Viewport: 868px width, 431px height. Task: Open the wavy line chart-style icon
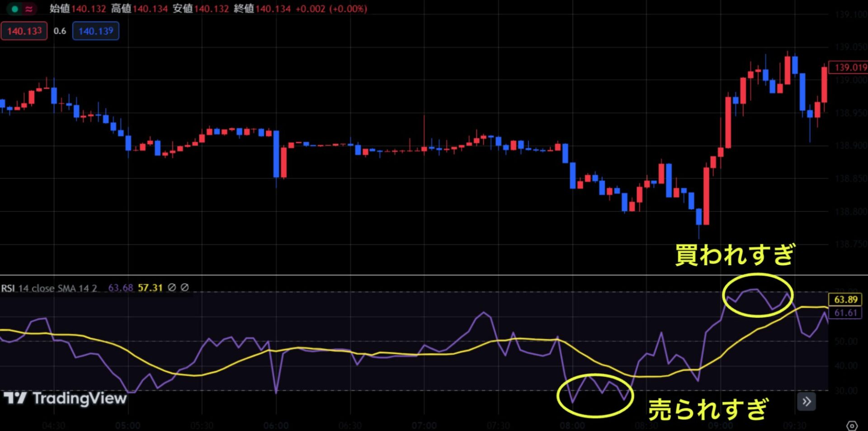click(28, 9)
